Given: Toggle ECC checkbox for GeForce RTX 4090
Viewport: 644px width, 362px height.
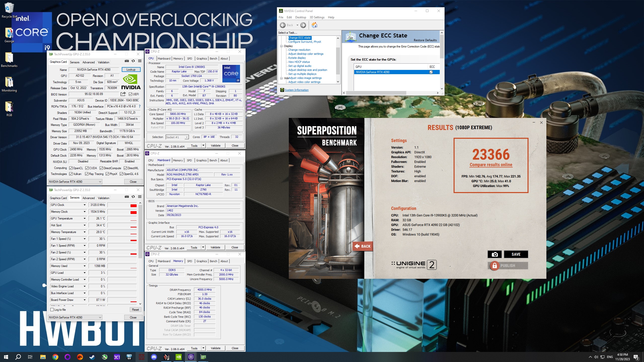Looking at the screenshot, I should click(431, 72).
